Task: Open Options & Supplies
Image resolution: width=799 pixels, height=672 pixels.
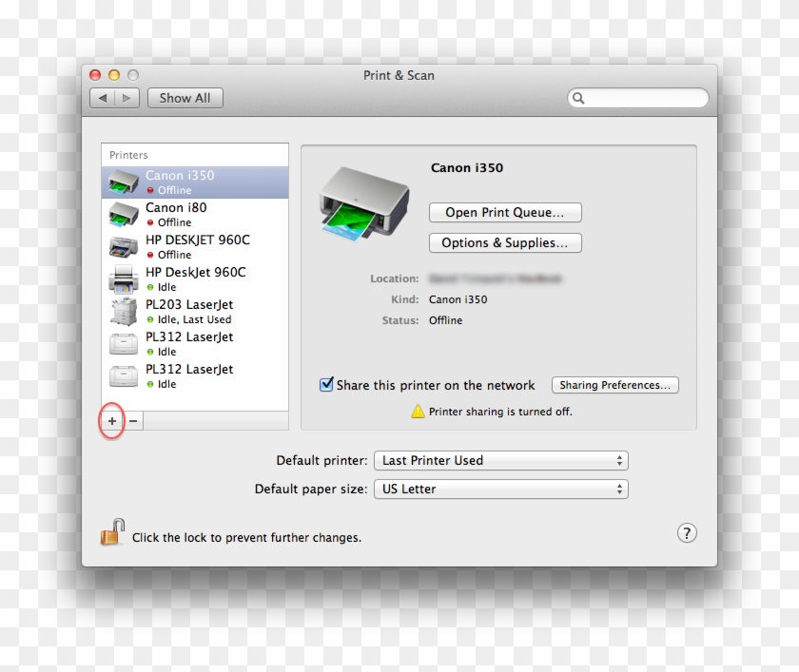Action: (x=505, y=243)
